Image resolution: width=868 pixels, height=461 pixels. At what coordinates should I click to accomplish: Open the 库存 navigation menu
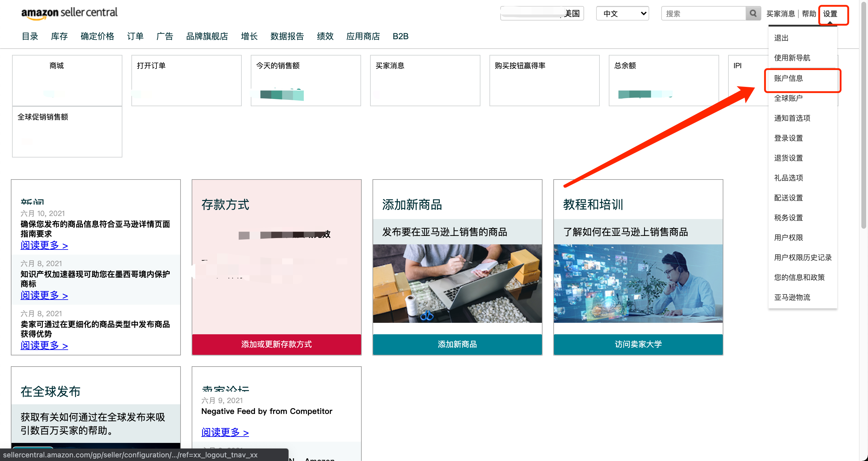[x=59, y=36]
